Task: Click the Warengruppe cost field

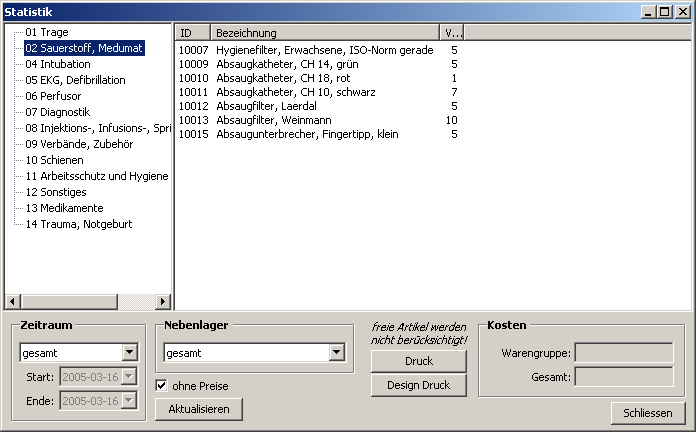Action: (x=624, y=352)
